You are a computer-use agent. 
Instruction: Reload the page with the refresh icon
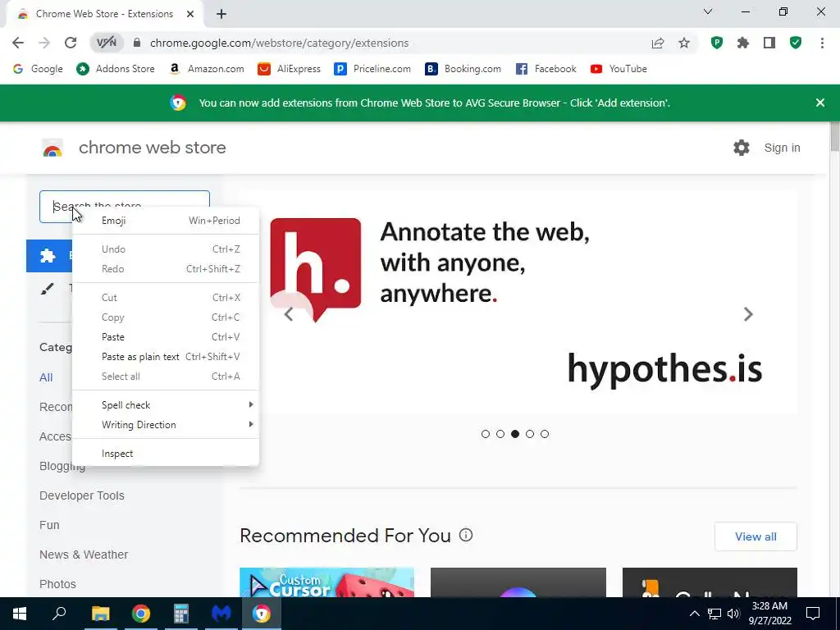[x=71, y=43]
